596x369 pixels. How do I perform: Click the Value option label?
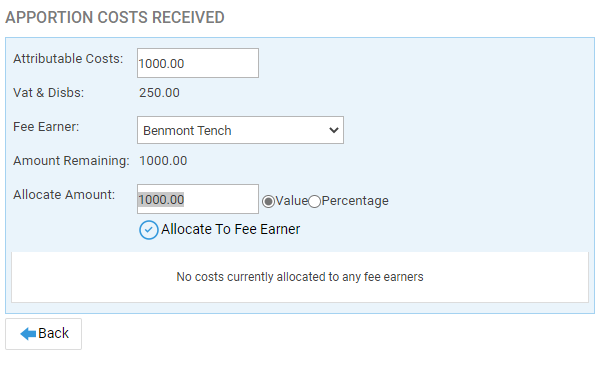click(x=292, y=201)
